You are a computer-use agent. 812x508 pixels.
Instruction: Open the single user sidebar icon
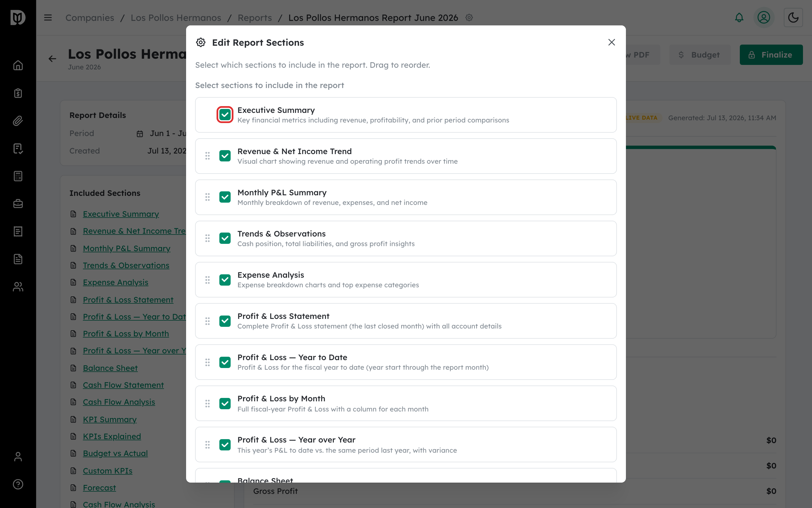pyautogui.click(x=18, y=457)
